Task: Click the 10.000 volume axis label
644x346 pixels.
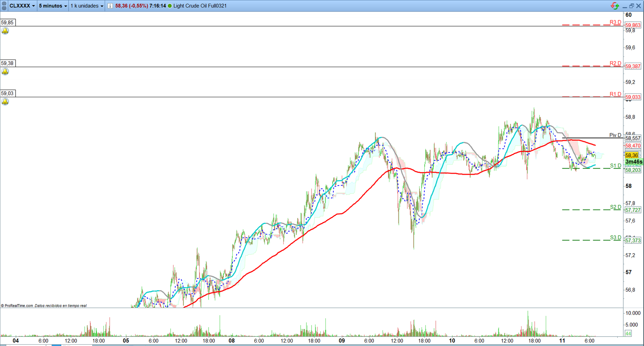Action: pos(633,313)
